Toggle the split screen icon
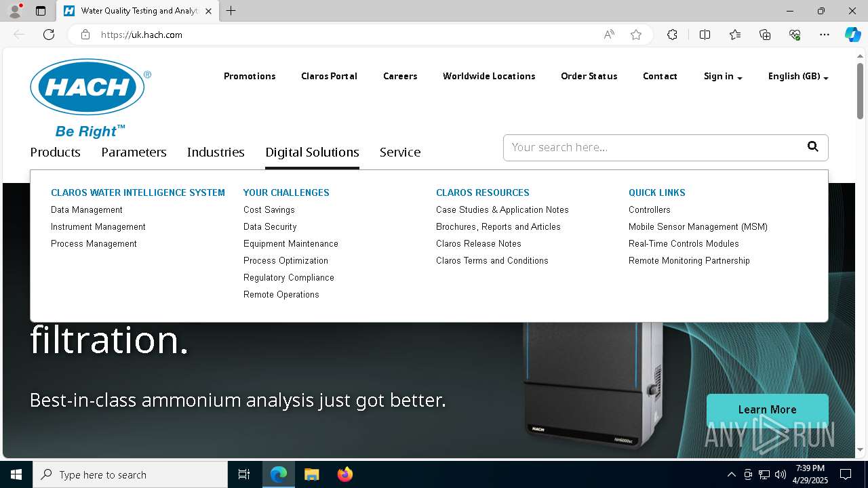The height and width of the screenshot is (488, 868). pos(705,35)
